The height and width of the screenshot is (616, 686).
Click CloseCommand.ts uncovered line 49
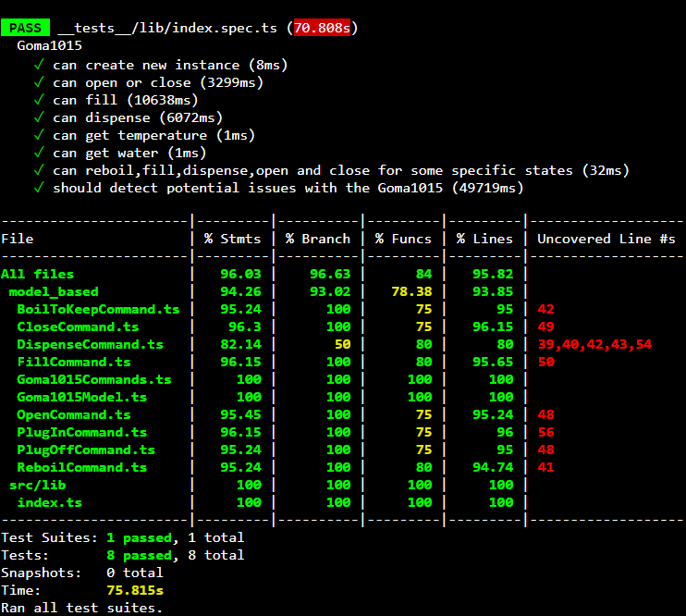pyautogui.click(x=546, y=326)
